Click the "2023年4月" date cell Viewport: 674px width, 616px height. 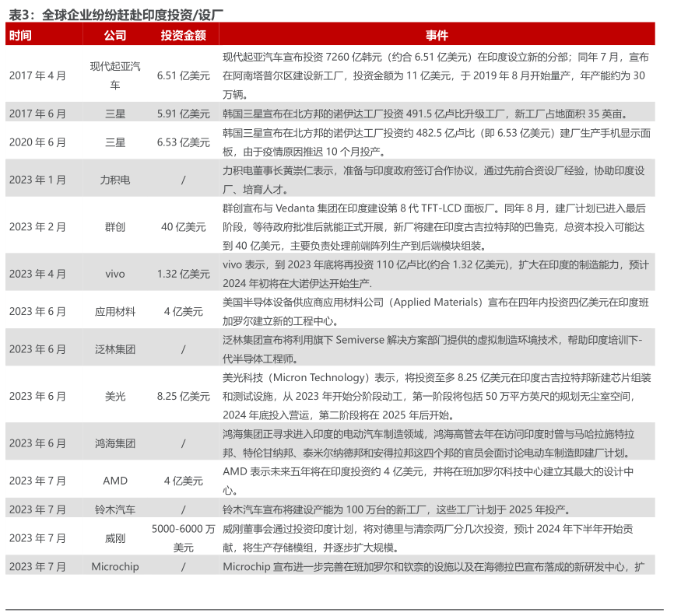click(x=37, y=274)
